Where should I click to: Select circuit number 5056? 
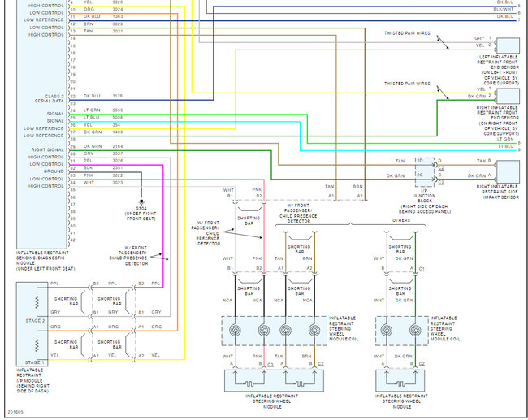(x=118, y=118)
